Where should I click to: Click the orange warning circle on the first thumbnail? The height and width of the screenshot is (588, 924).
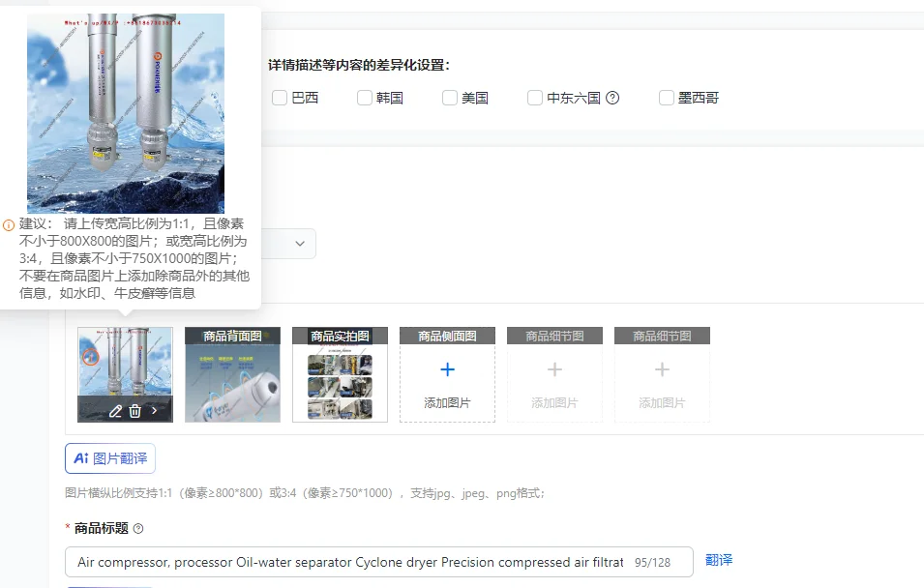[x=90, y=357]
